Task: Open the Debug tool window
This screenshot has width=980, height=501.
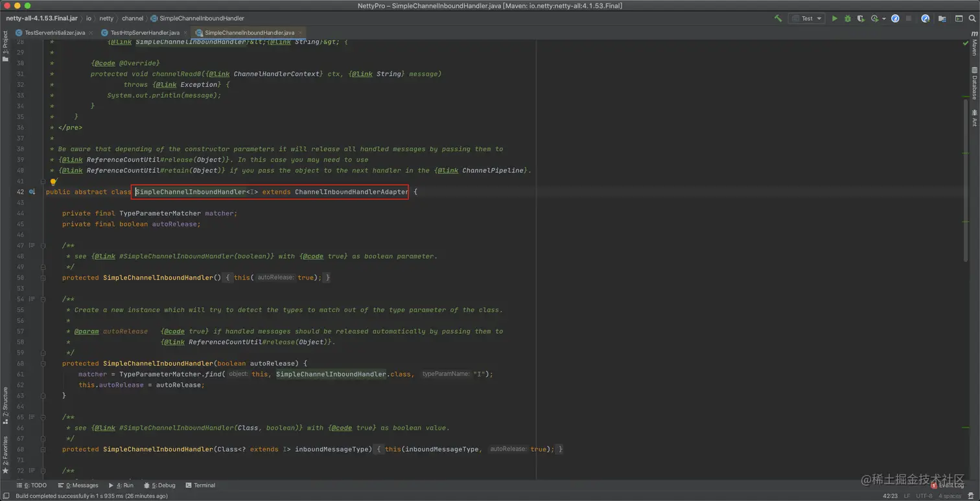Action: [x=159, y=485]
